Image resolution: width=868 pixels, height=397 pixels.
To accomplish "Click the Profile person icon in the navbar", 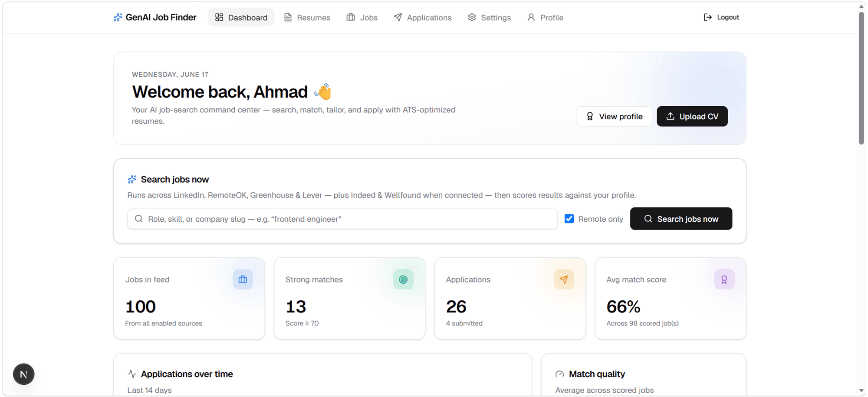I will (531, 17).
